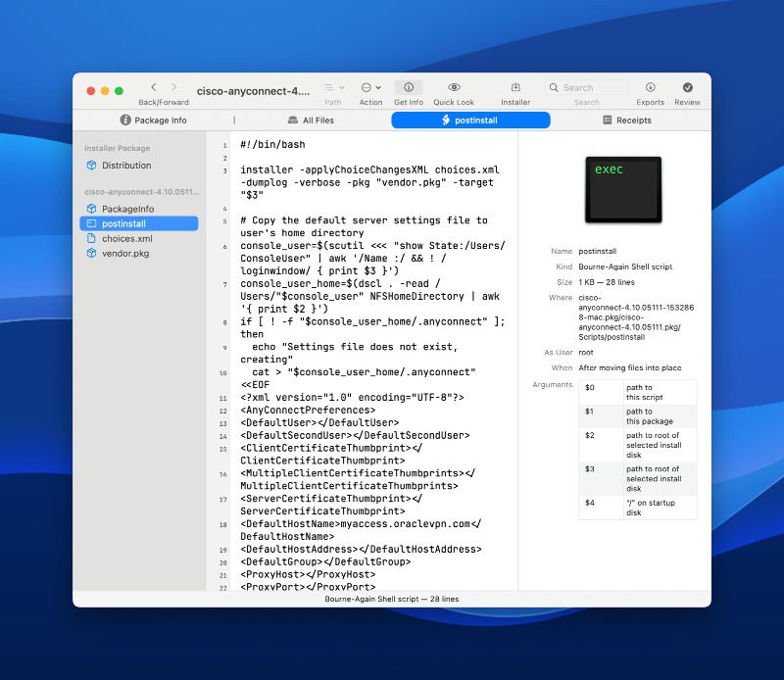The height and width of the screenshot is (680, 784).
Task: Switch to the Package Info tab
Action: [x=153, y=121]
